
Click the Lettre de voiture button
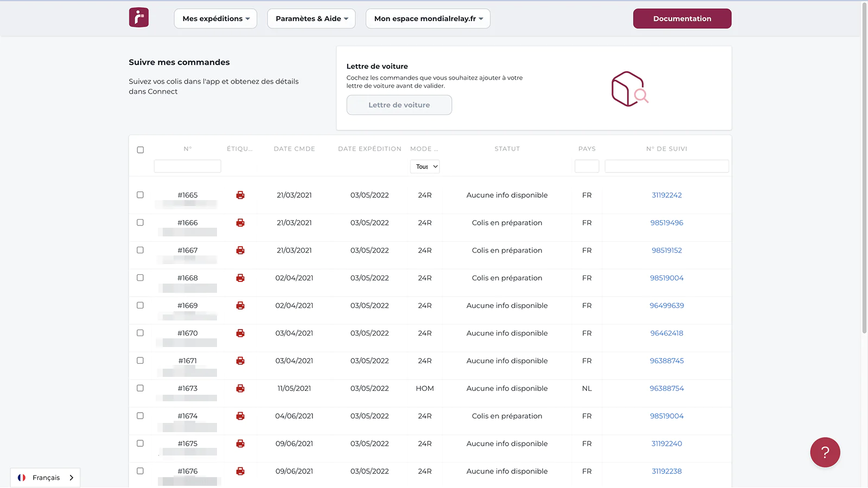(399, 105)
